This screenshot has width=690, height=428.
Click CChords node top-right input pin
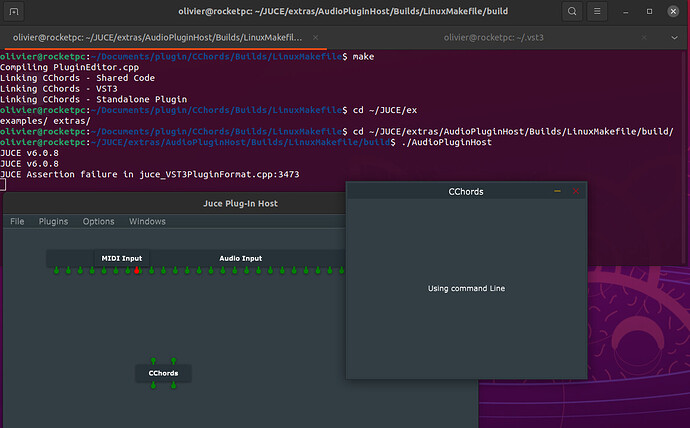(173, 361)
